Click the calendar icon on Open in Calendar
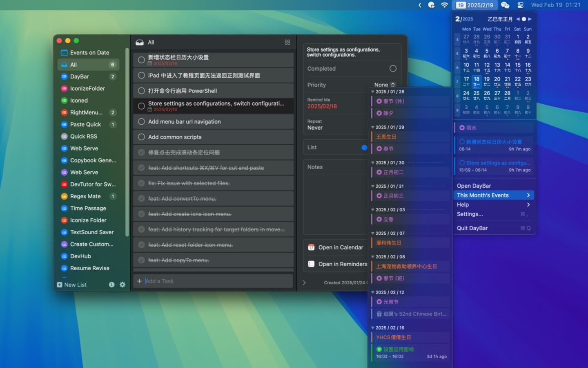The image size is (588, 368). (x=311, y=247)
